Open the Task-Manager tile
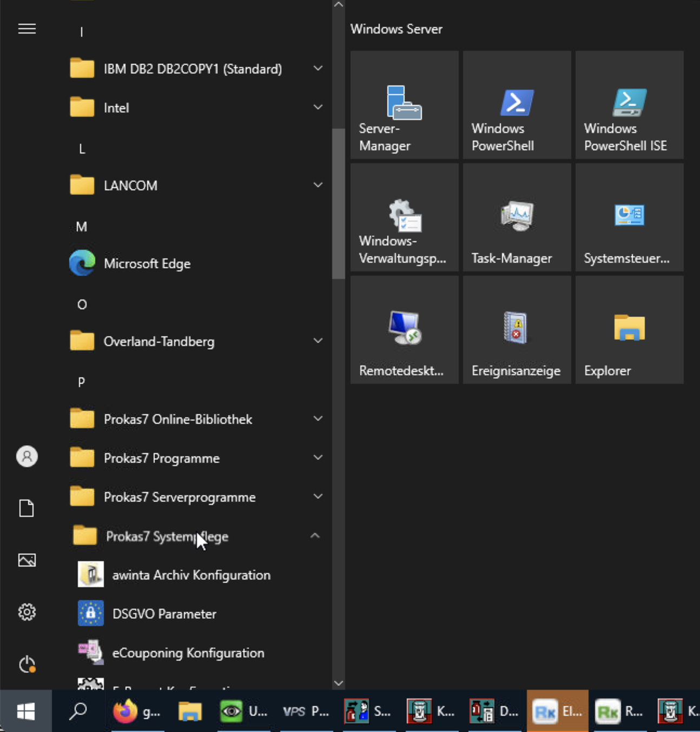Screen dimensions: 700x732 point(517,217)
